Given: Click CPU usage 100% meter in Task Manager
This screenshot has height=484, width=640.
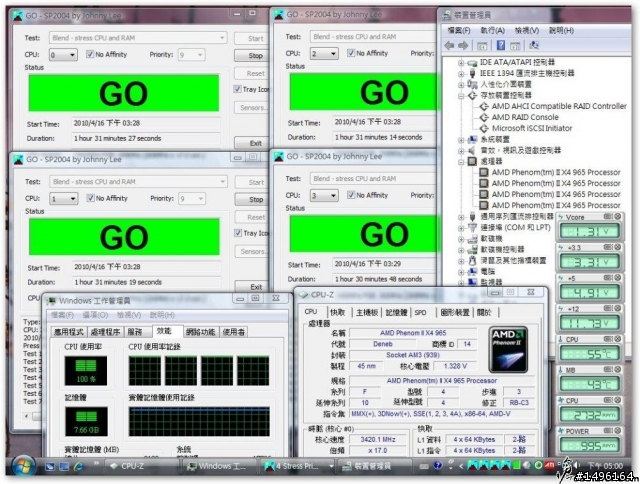Looking at the screenshot, I should tap(86, 371).
